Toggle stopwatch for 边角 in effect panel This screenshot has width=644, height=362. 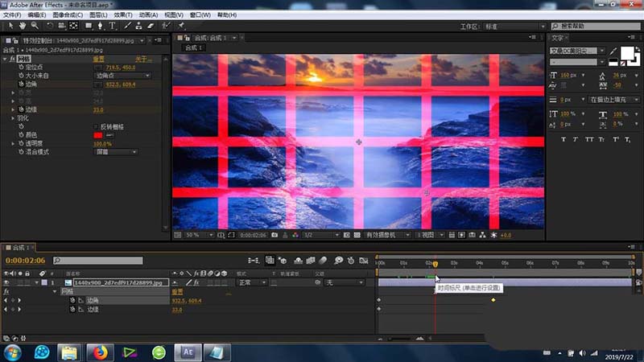pyautogui.click(x=21, y=84)
